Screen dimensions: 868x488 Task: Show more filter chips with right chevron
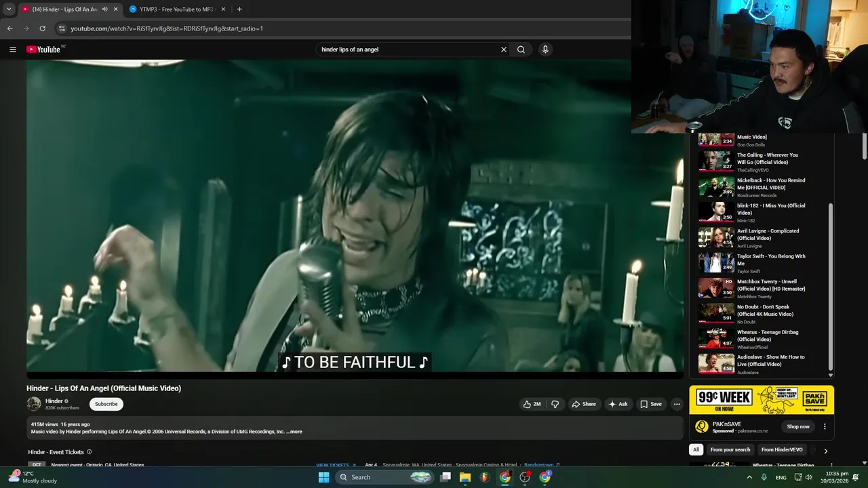(825, 451)
